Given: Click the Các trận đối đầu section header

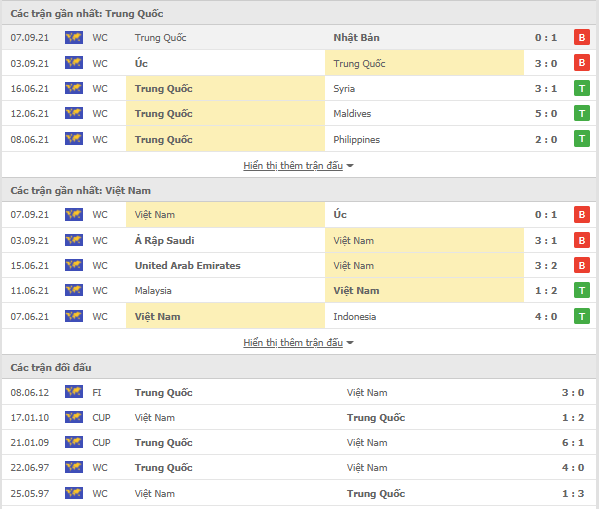Looking at the screenshot, I should pyautogui.click(x=299, y=367).
